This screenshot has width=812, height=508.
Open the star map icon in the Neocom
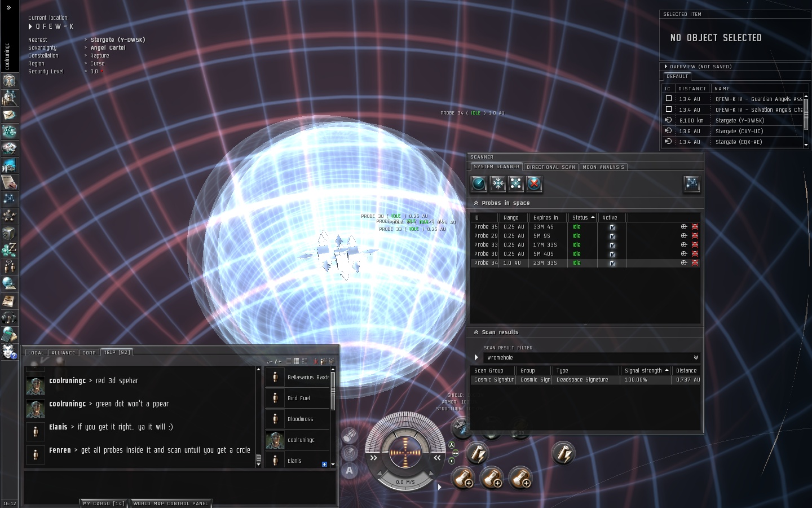pyautogui.click(x=9, y=199)
